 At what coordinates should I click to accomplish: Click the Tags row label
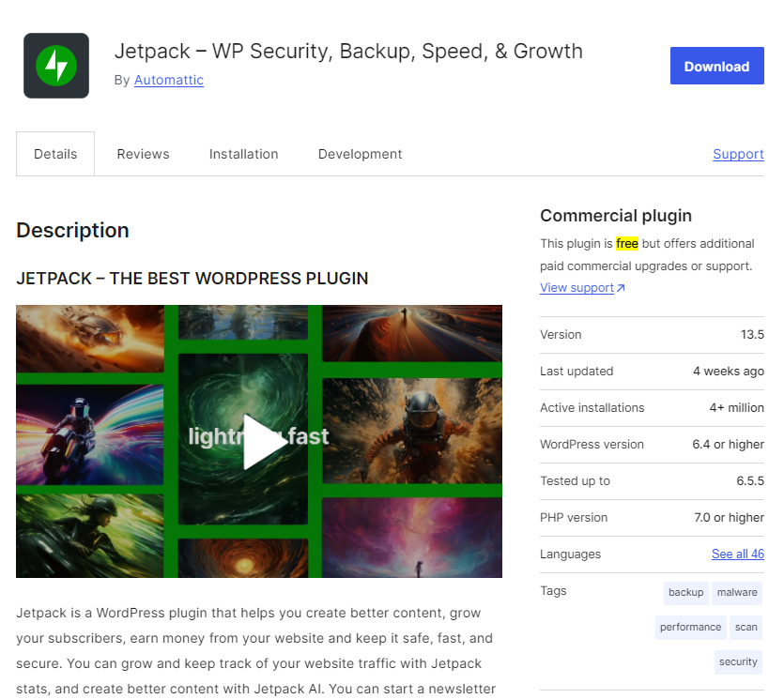553,591
